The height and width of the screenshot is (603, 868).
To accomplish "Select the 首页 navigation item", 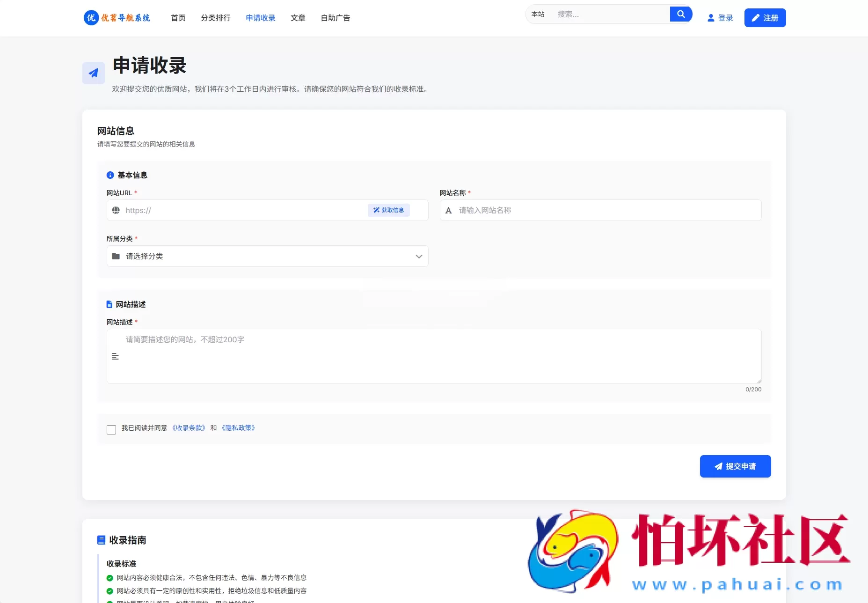I will click(x=178, y=18).
